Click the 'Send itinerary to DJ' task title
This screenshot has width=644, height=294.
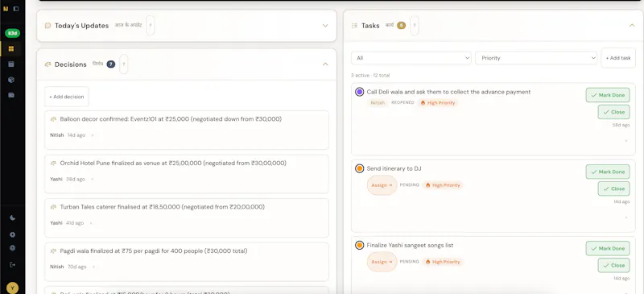click(394, 168)
